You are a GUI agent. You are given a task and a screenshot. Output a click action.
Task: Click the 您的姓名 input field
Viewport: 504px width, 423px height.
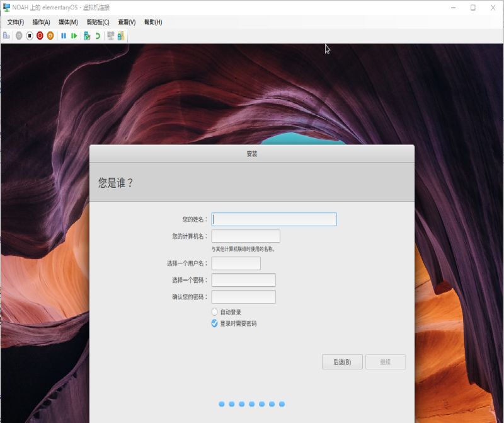click(x=273, y=219)
